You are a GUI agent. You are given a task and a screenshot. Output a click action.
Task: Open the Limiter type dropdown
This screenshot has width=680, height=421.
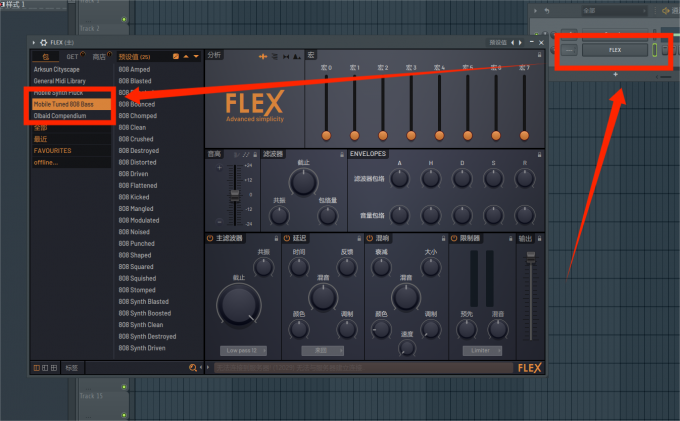[482, 351]
